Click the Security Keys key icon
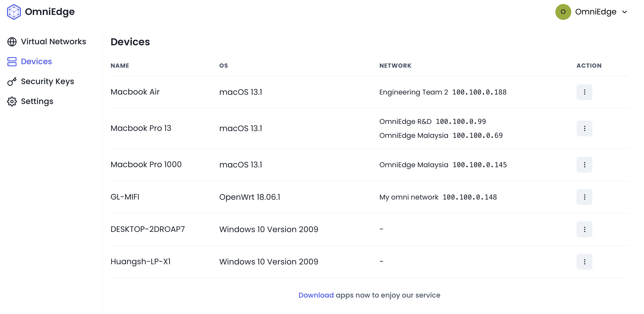The width and height of the screenshot is (644, 314). (x=12, y=81)
